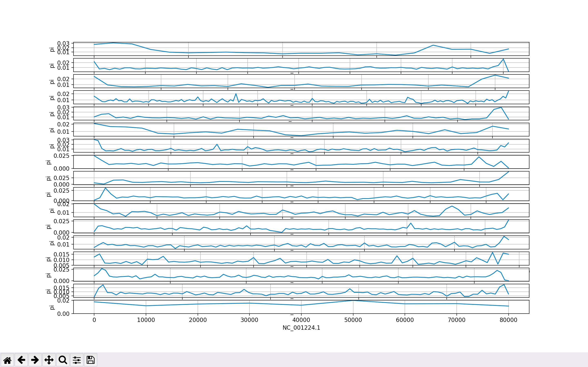
Task: Click the 50000 x-axis tick label
Action: pyautogui.click(x=353, y=320)
